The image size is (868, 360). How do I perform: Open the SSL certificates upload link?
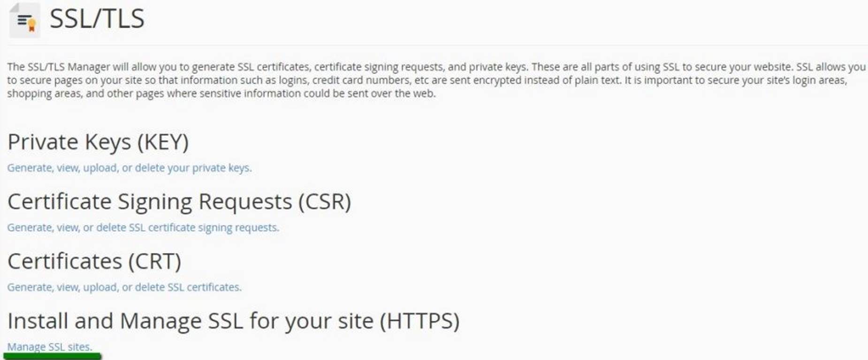point(124,287)
